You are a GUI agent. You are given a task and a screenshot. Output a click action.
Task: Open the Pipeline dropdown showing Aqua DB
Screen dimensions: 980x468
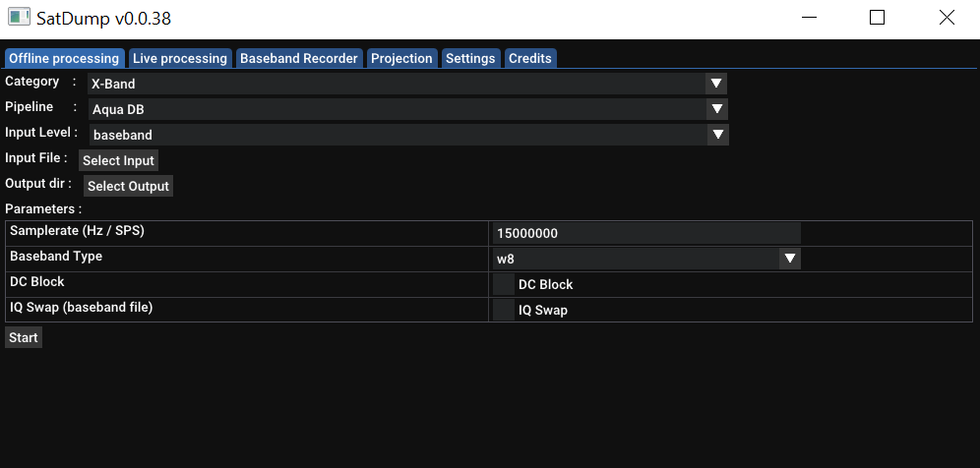click(406, 109)
